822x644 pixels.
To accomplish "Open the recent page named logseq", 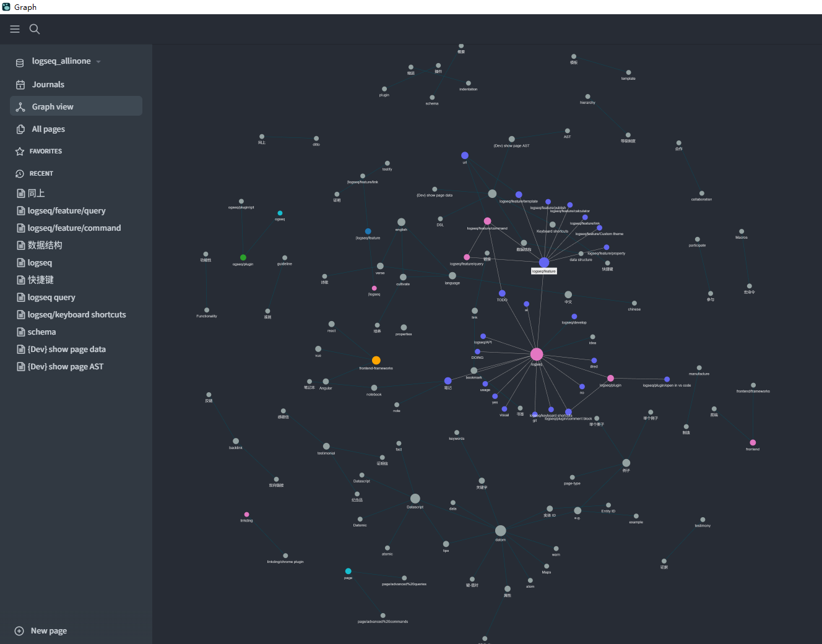I will tap(40, 262).
